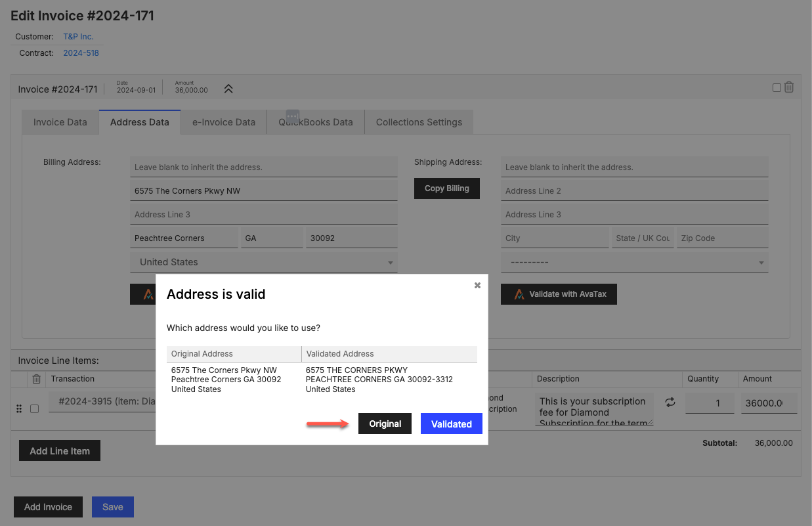The width and height of the screenshot is (812, 526).
Task: Click the Add Invoice button
Action: 48,507
